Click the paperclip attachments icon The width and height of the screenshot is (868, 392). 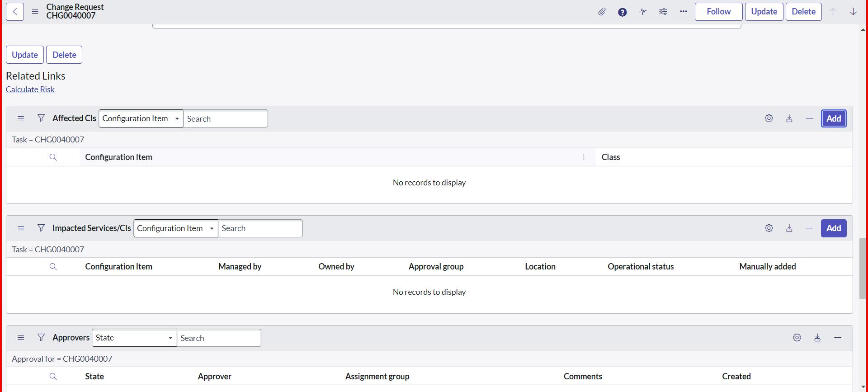point(602,12)
